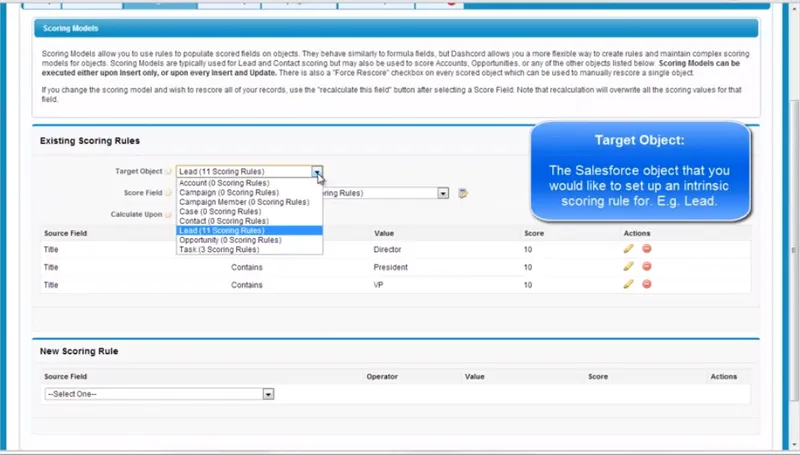Open the Score Field dropdown arrow
Image resolution: width=800 pixels, height=455 pixels.
(x=443, y=193)
